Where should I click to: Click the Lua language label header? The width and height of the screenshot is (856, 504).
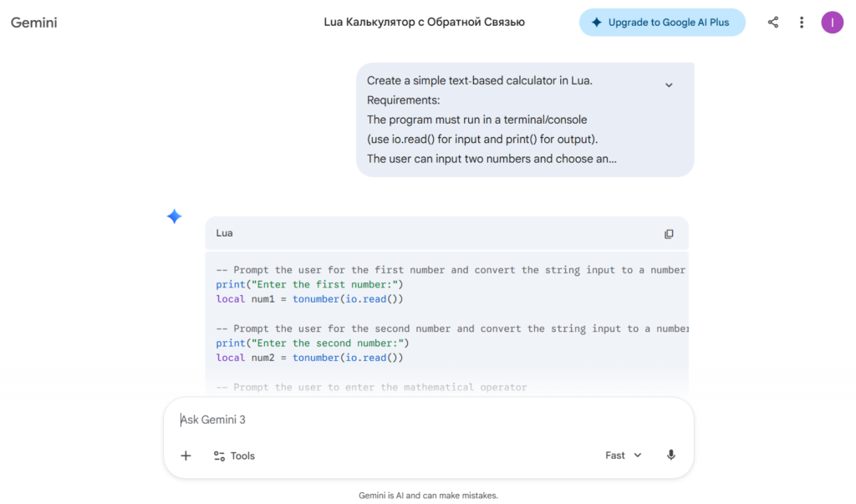click(224, 233)
